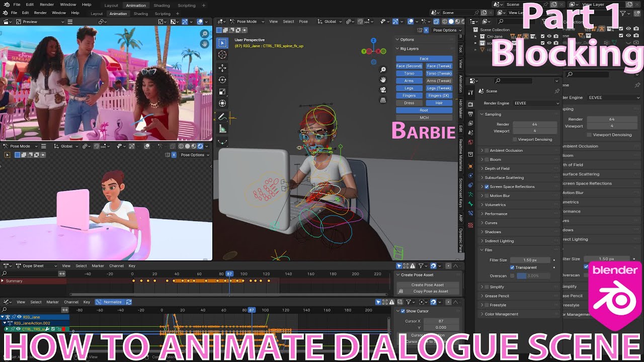
Task: Open the Output properties tab icon
Action: (x=470, y=115)
